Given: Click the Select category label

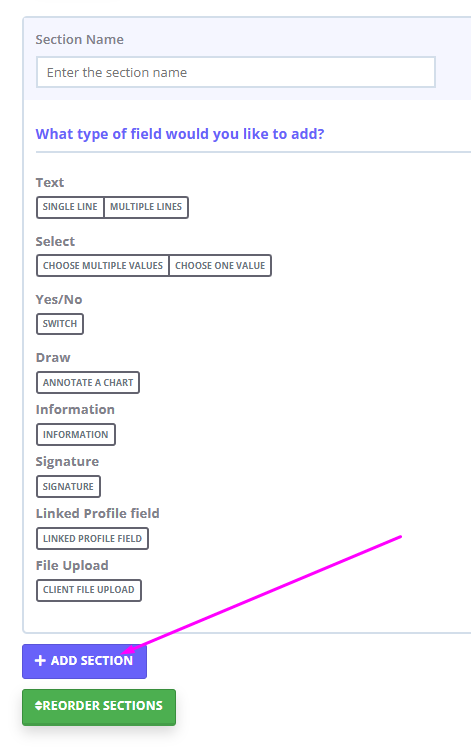Looking at the screenshot, I should tap(55, 241).
